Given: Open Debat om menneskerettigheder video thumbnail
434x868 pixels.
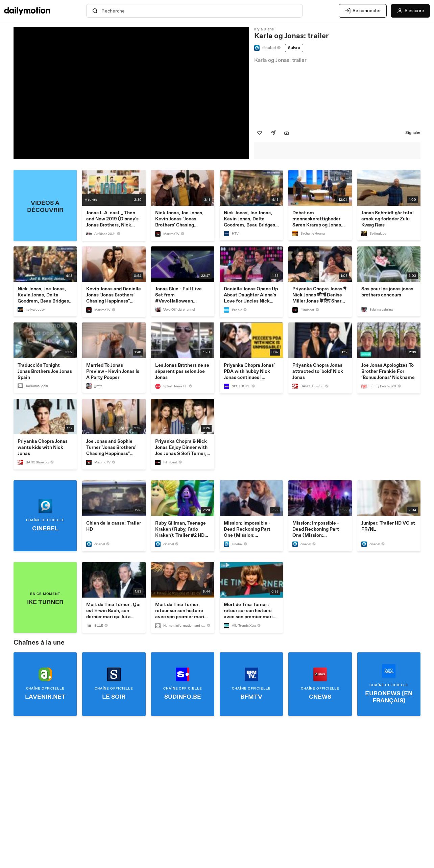Looking at the screenshot, I should point(320,188).
